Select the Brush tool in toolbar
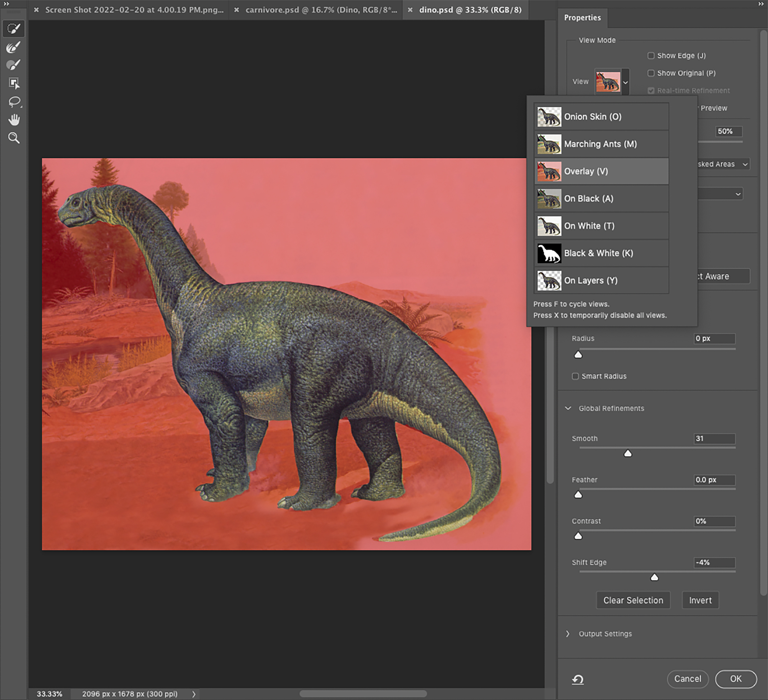768x700 pixels. point(14,65)
